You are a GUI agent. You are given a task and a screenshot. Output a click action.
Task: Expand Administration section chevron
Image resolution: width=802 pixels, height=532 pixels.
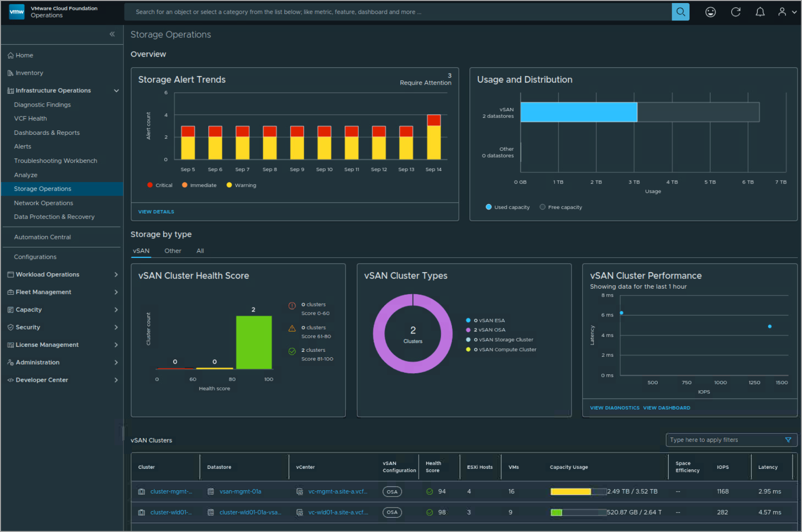click(116, 362)
